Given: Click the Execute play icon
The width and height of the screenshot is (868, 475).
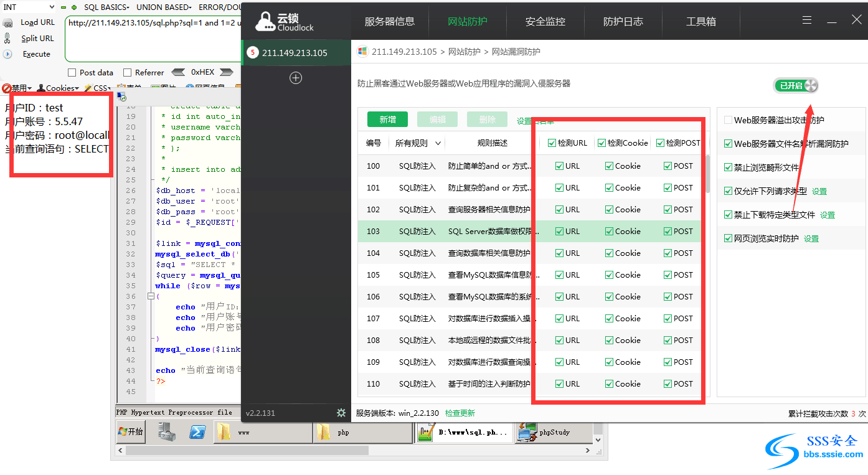Looking at the screenshot, I should click(x=7, y=54).
